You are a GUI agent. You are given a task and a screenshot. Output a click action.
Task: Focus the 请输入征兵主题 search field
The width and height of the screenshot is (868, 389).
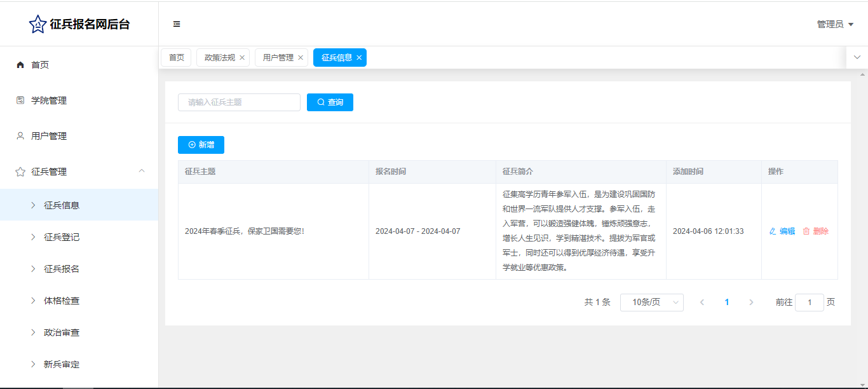pyautogui.click(x=239, y=102)
